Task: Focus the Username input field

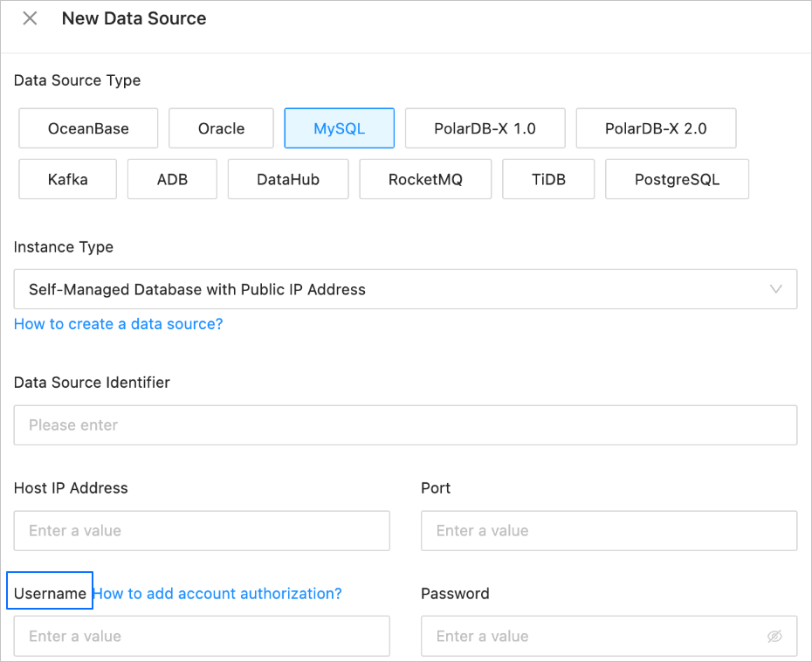Action: coord(202,636)
